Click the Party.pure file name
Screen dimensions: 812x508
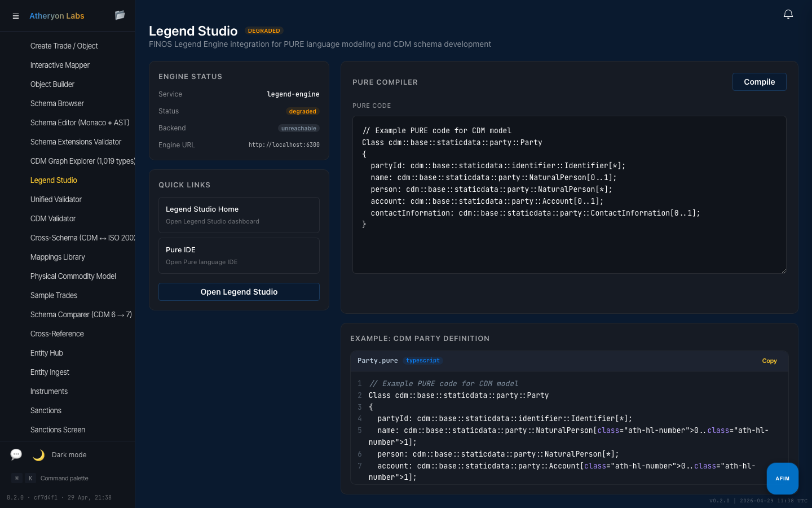[x=377, y=361]
